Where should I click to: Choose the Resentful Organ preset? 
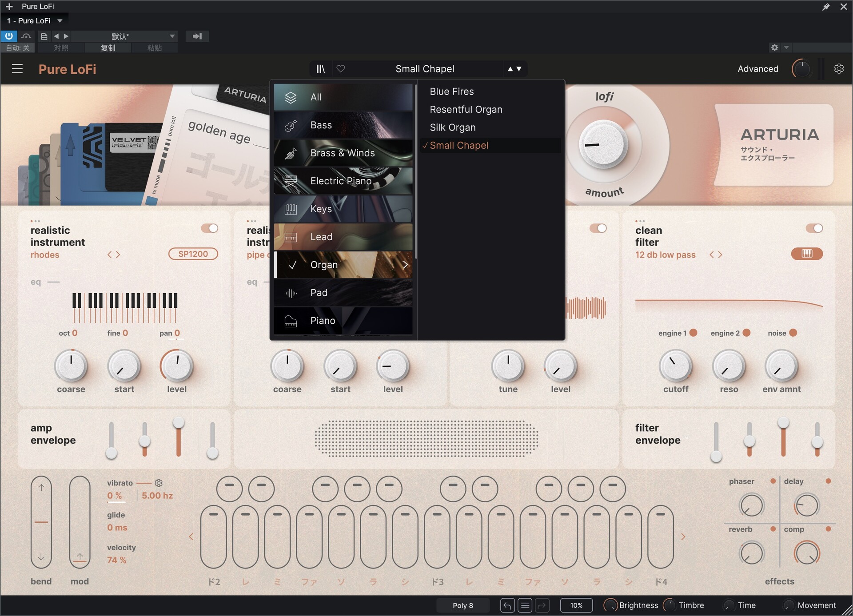(490, 109)
